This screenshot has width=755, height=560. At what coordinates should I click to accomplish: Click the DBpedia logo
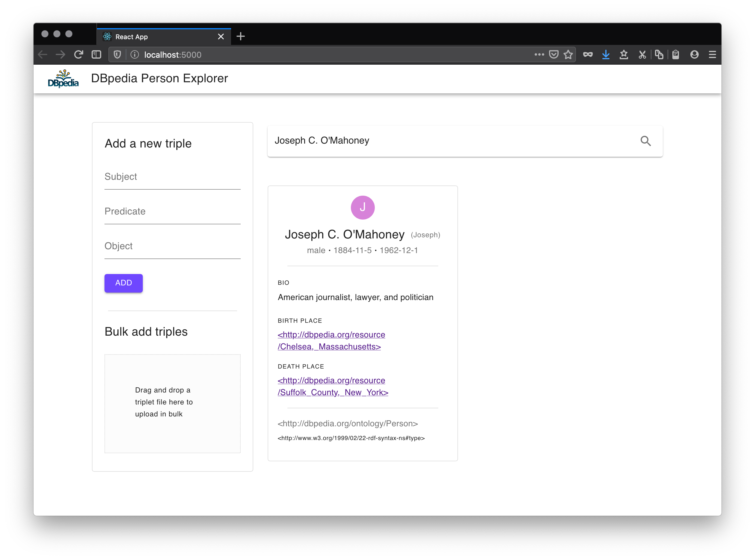tap(63, 79)
